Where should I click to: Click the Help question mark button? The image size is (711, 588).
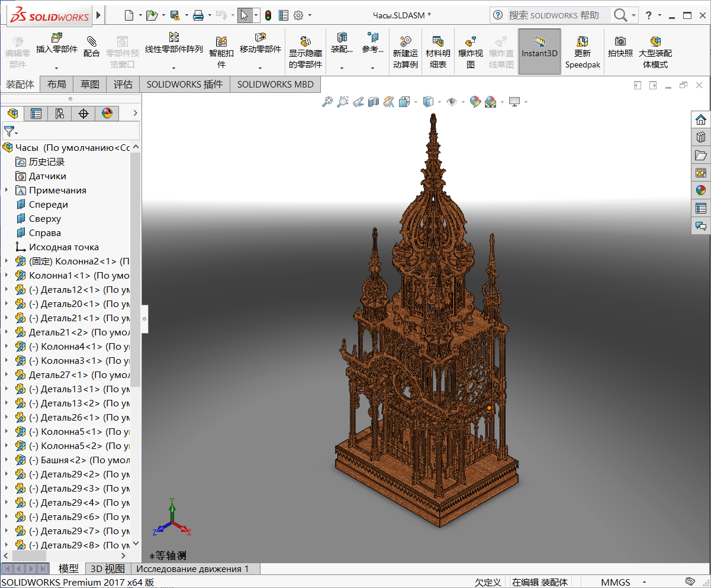point(649,15)
